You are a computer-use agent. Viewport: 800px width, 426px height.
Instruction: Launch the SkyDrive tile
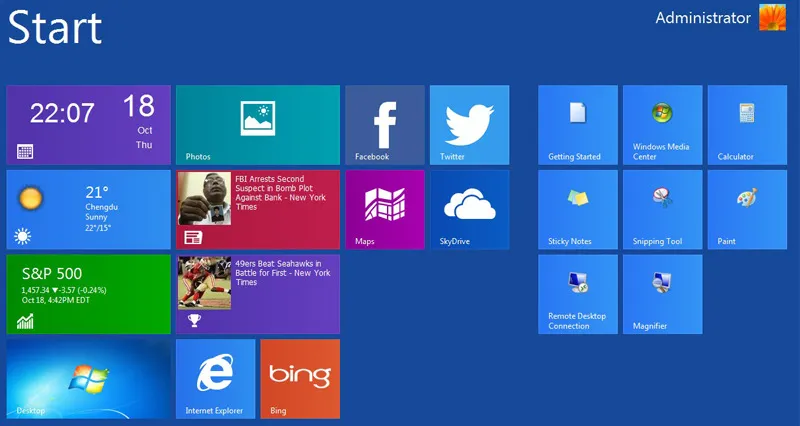[x=469, y=209]
